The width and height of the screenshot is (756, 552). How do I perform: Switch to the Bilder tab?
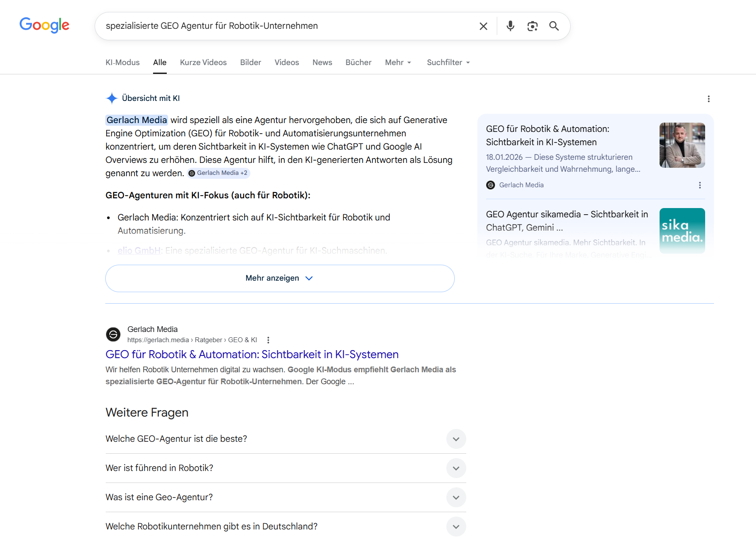pos(250,62)
